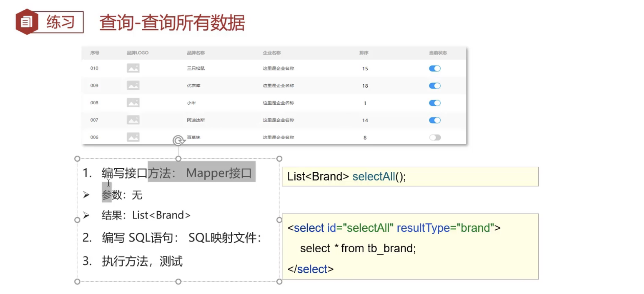Click the brand name 三只松鼠
The width and height of the screenshot is (644, 294).
(x=196, y=68)
